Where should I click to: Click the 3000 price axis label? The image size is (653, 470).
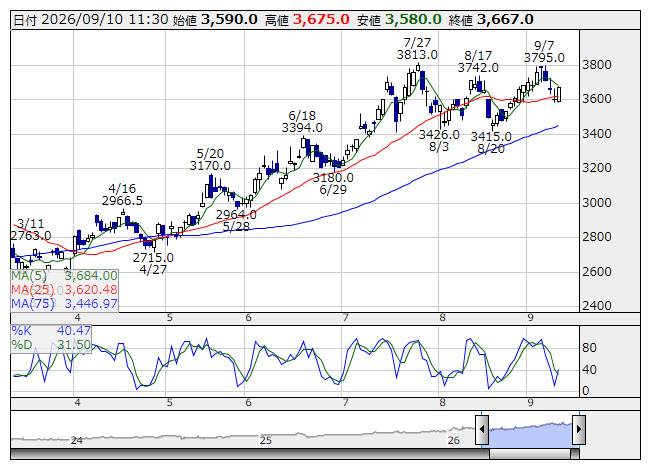click(597, 203)
